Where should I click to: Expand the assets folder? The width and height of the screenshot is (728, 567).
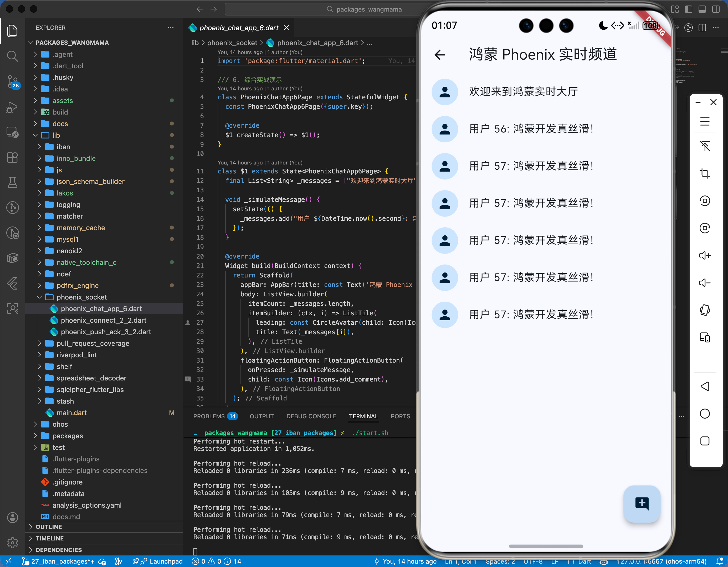tap(62, 101)
